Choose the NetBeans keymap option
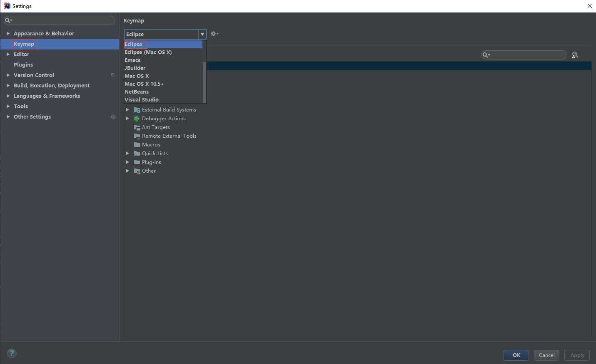This screenshot has width=596, height=364. (163, 92)
